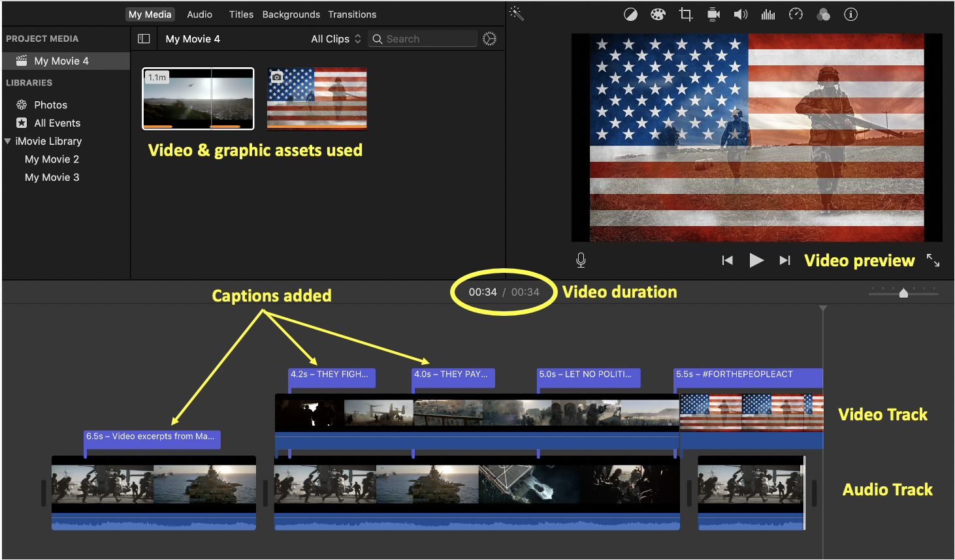Click the 00:34 current timecode display
Screen dimensions: 955x560
pos(483,292)
